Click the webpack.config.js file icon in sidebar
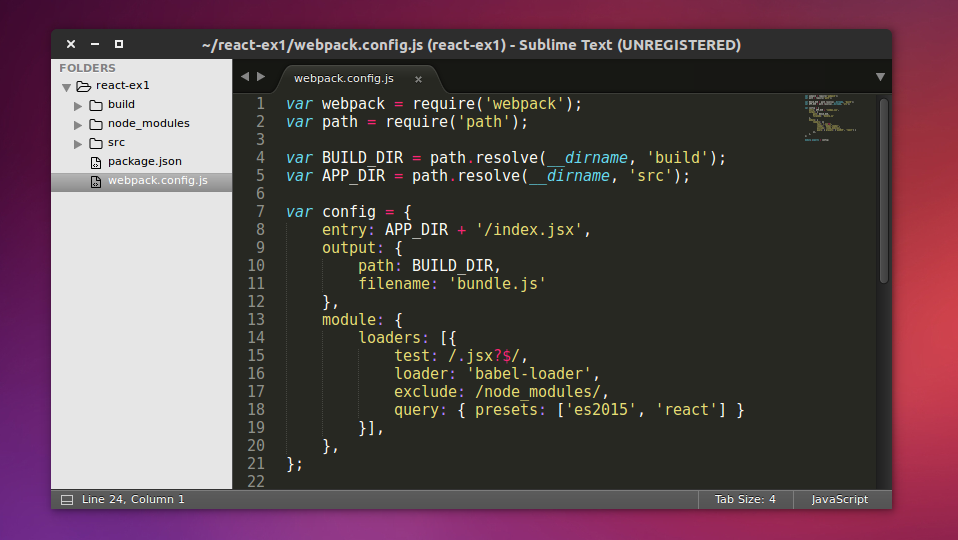This screenshot has width=958, height=540. click(96, 181)
